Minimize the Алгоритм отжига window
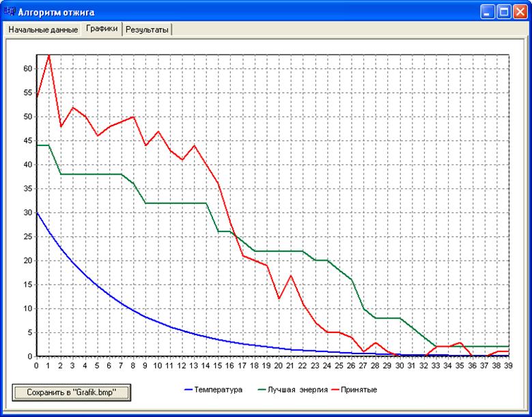Viewport: 532px width, 417px height. coord(488,12)
